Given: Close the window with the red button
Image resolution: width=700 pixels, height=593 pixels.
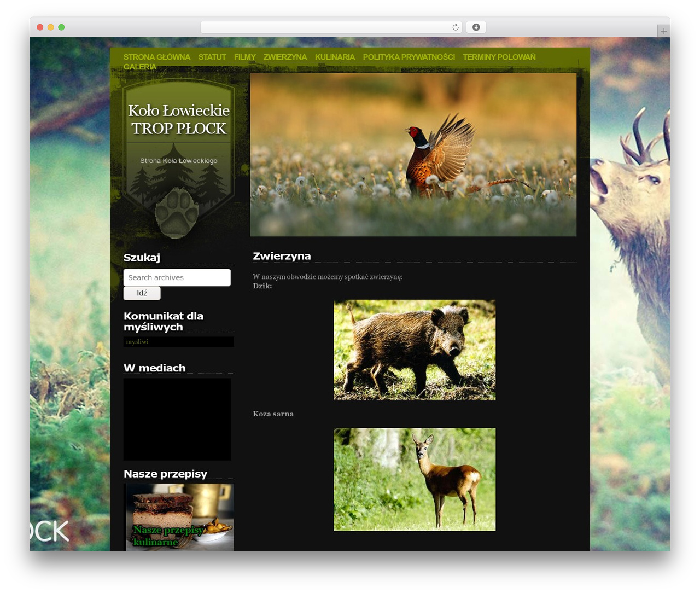Looking at the screenshot, I should click(40, 27).
